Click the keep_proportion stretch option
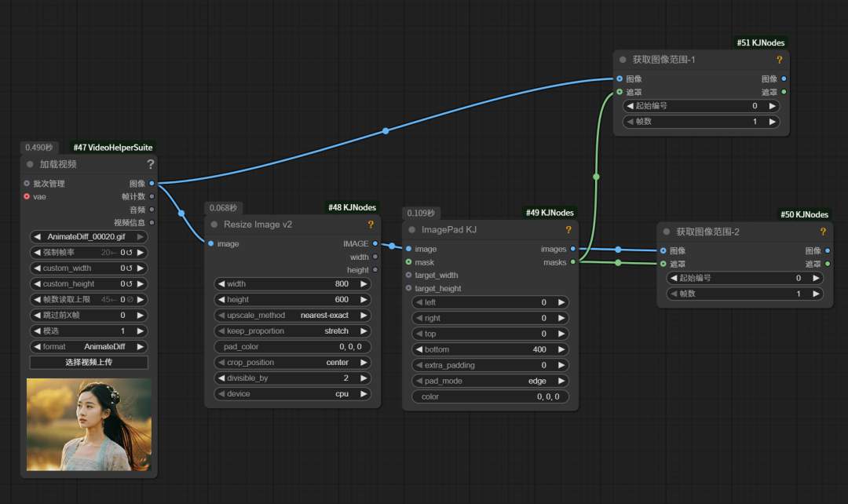Image resolution: width=848 pixels, height=504 pixels. (x=292, y=331)
